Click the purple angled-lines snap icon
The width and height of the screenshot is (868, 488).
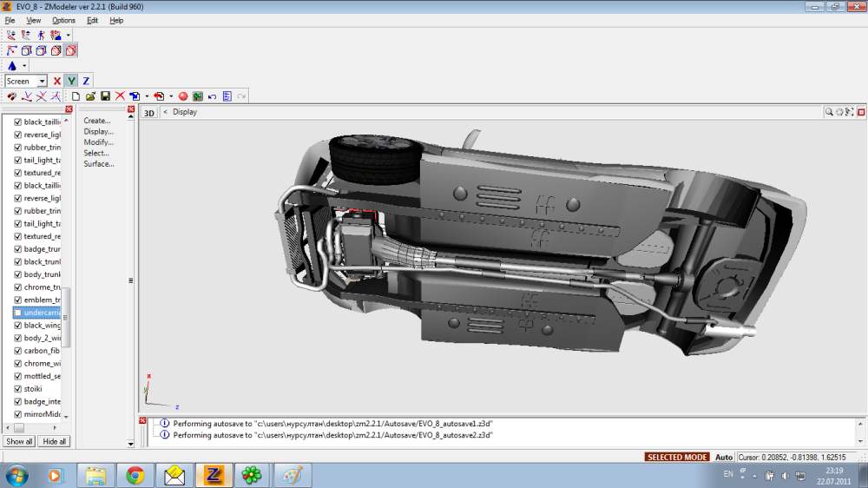point(56,96)
